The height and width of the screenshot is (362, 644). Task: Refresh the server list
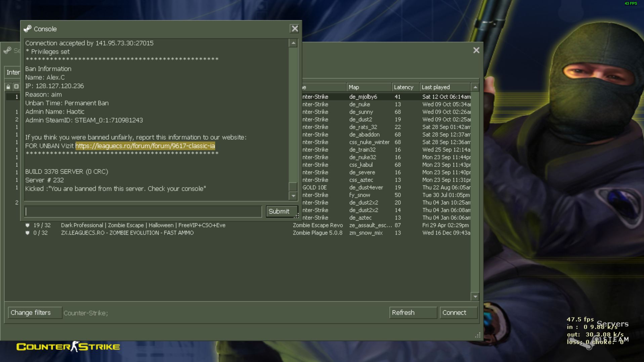(413, 313)
